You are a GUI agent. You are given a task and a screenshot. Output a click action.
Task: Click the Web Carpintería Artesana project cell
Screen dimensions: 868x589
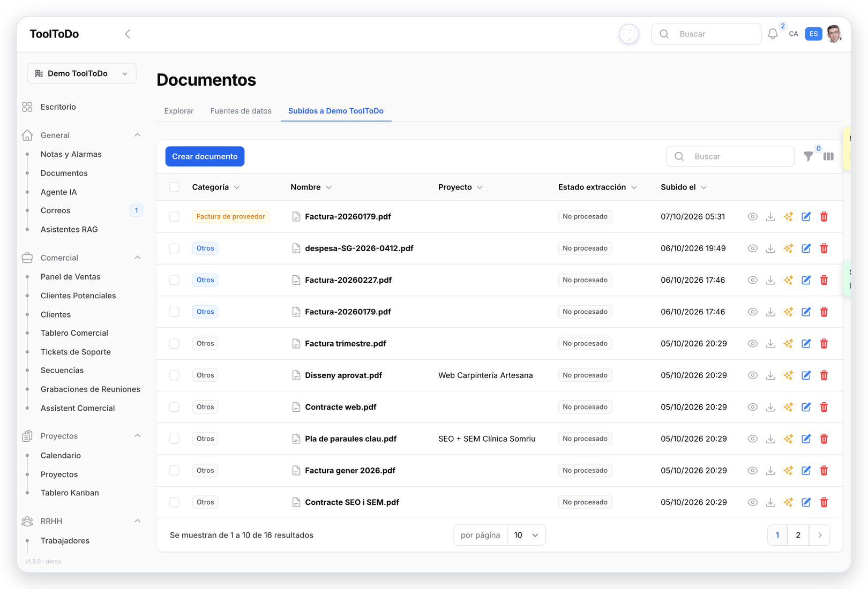coord(485,375)
